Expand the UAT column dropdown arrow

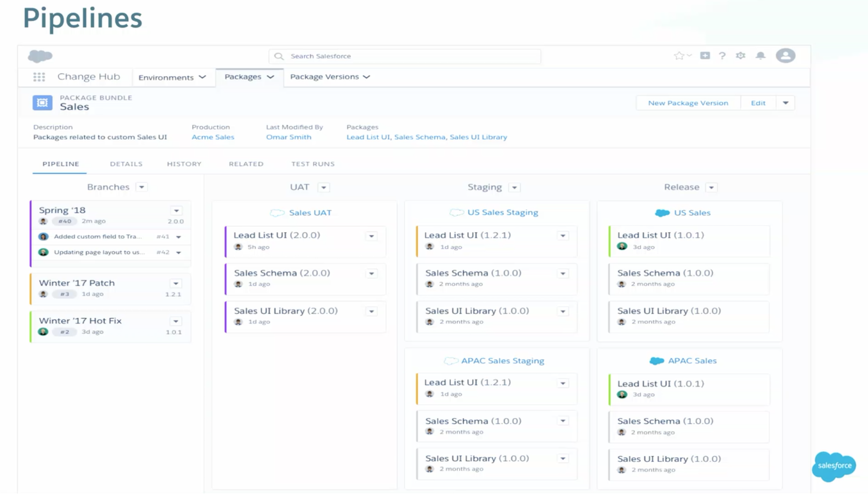324,187
